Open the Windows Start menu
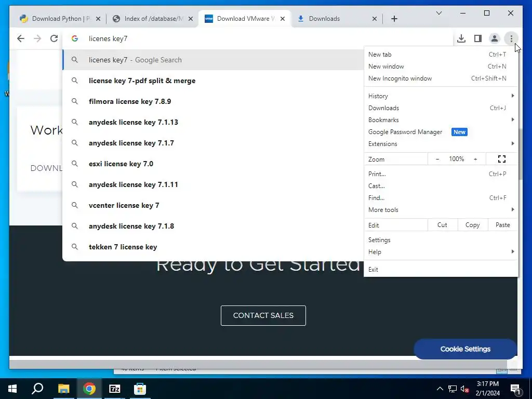532x399 pixels. click(x=12, y=389)
